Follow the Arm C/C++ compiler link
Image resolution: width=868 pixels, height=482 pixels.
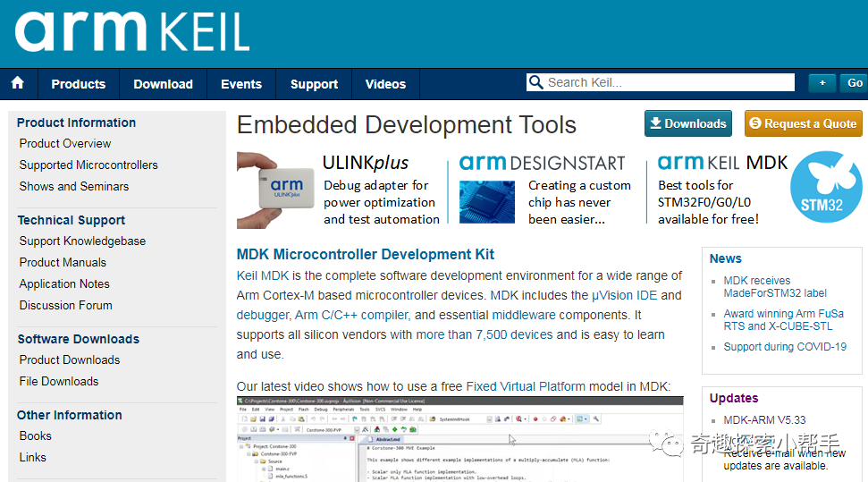point(351,316)
